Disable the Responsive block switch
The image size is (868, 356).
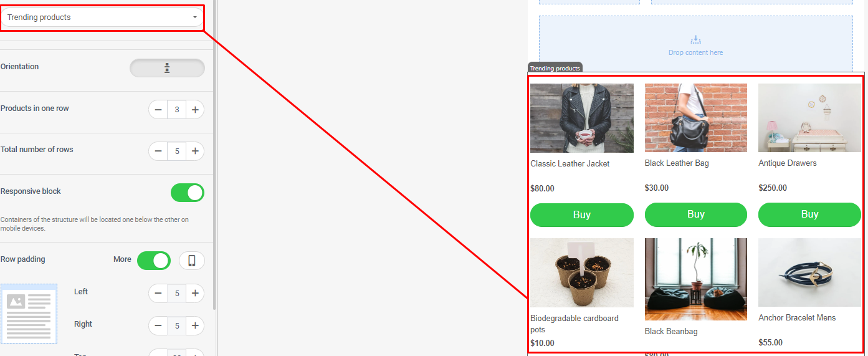(188, 193)
